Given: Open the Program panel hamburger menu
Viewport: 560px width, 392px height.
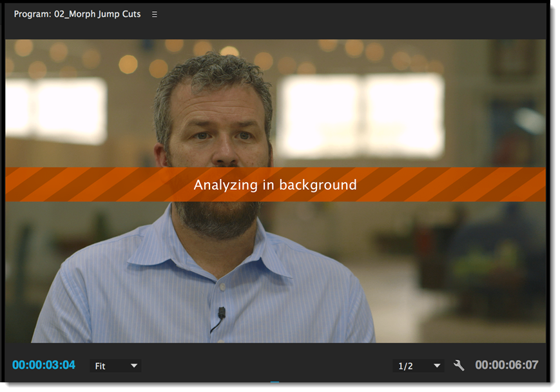Looking at the screenshot, I should [x=155, y=14].
